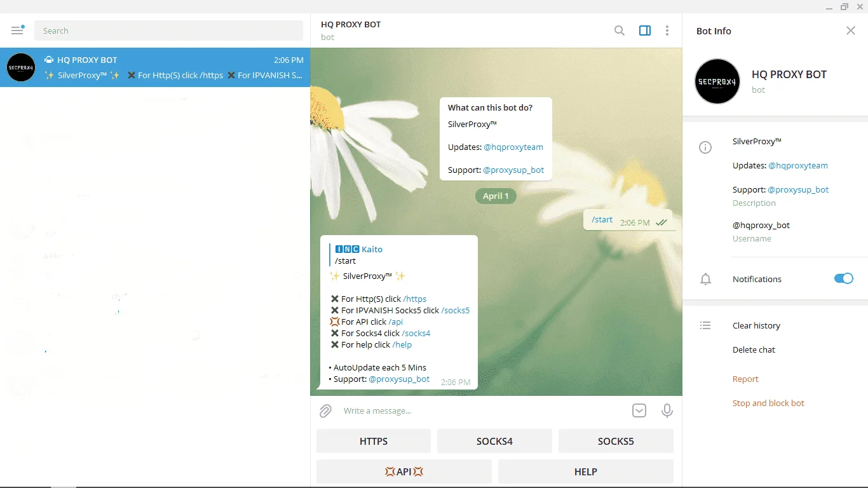Click Report in Bot Info
Viewport: 868px width, 488px height.
(745, 379)
